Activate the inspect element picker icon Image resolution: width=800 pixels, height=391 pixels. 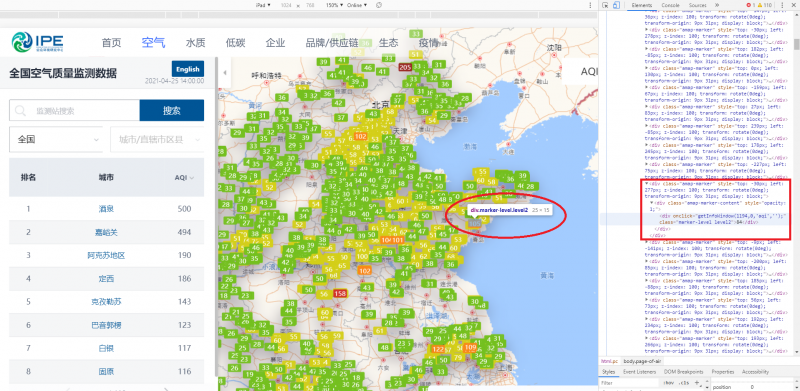click(605, 5)
